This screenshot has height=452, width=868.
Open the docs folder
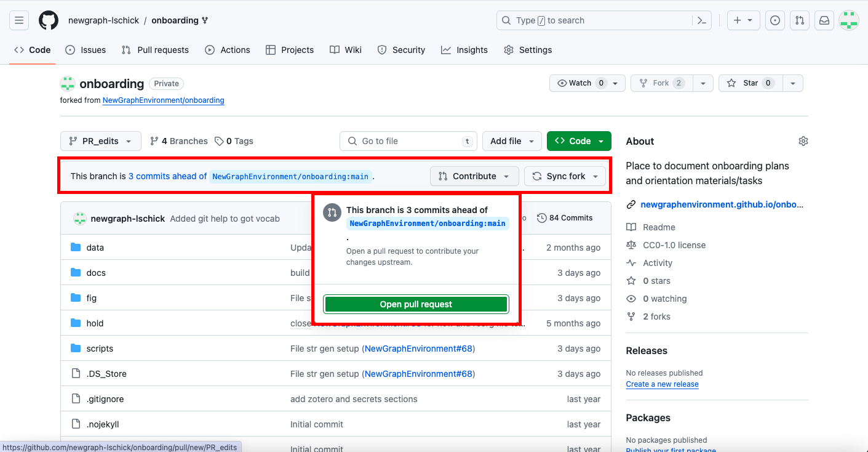96,273
